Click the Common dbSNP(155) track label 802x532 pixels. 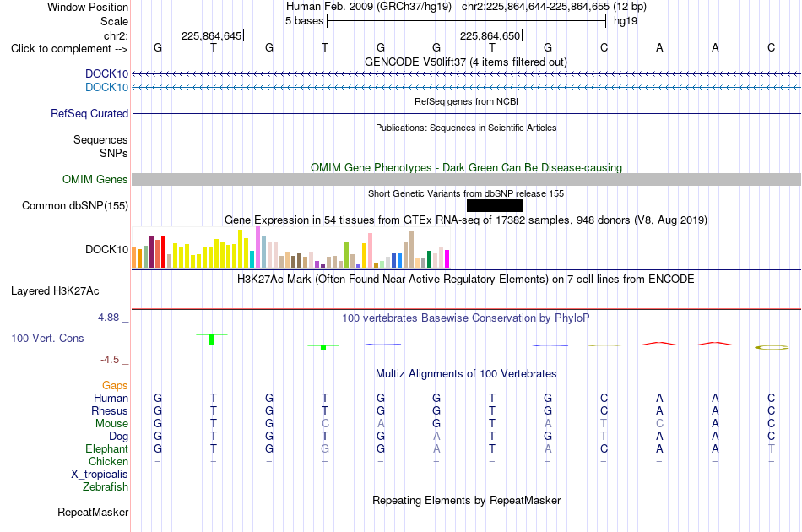pos(74,206)
